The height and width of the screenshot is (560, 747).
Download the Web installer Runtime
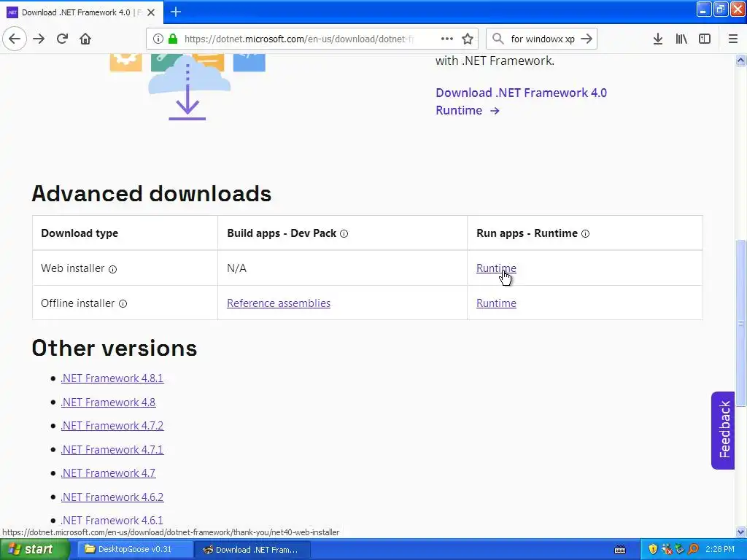[496, 268]
